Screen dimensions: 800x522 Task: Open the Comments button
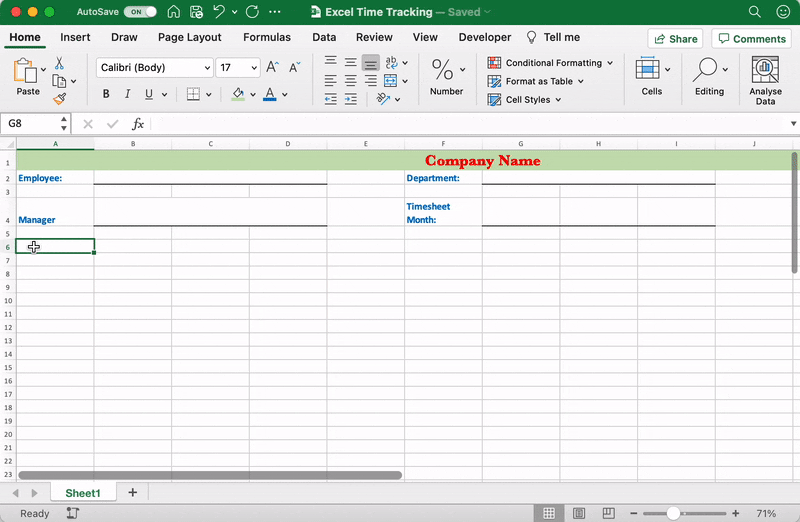click(x=750, y=38)
